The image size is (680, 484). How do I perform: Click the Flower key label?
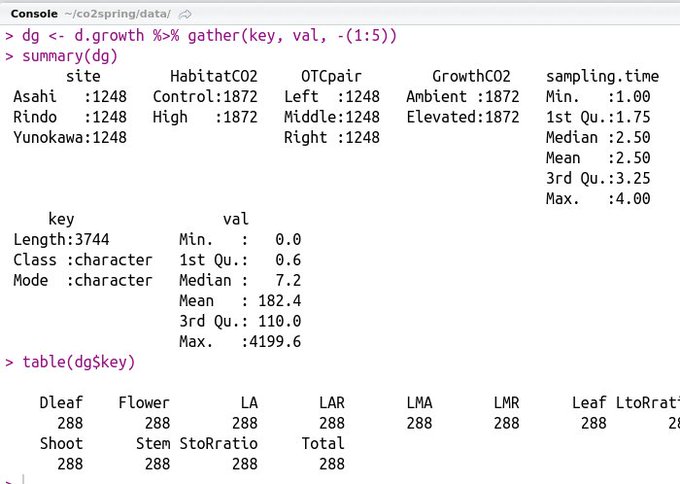pyautogui.click(x=144, y=402)
